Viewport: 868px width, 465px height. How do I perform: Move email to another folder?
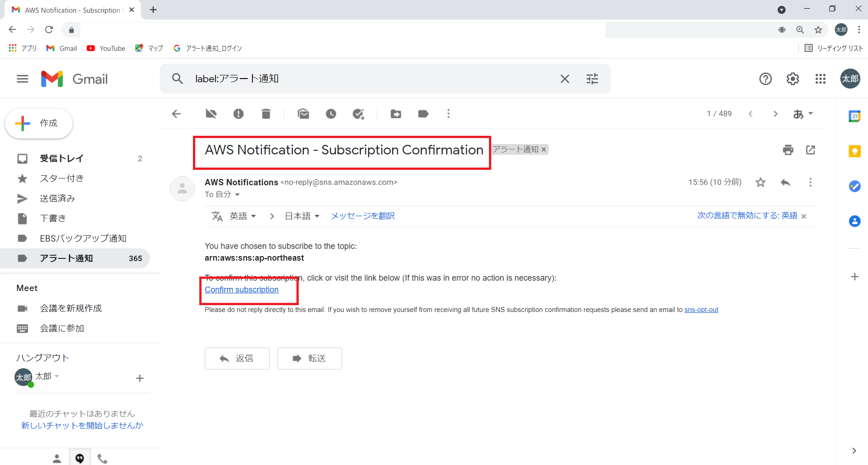396,114
